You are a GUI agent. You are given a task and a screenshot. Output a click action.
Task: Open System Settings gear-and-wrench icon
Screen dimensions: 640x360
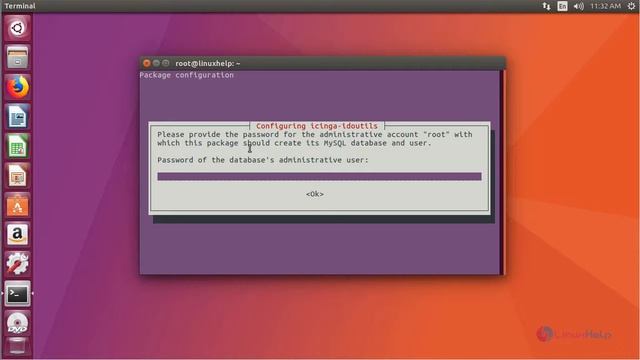[x=17, y=264]
